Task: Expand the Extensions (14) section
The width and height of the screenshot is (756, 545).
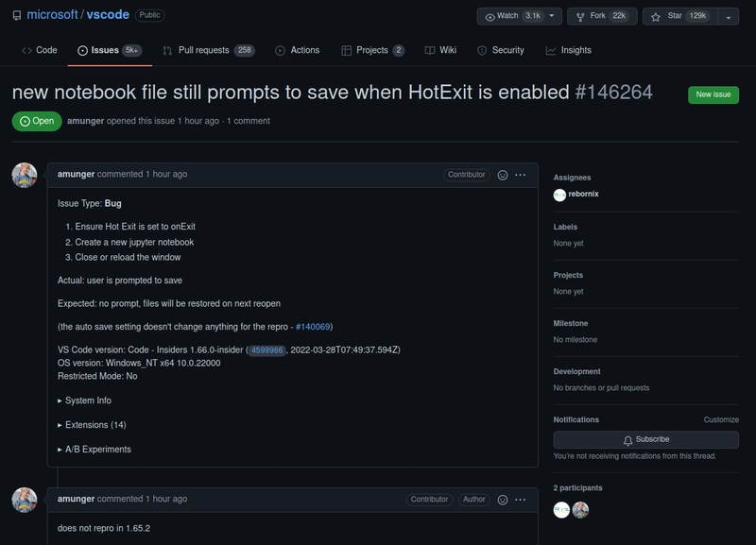Action: coord(92,425)
